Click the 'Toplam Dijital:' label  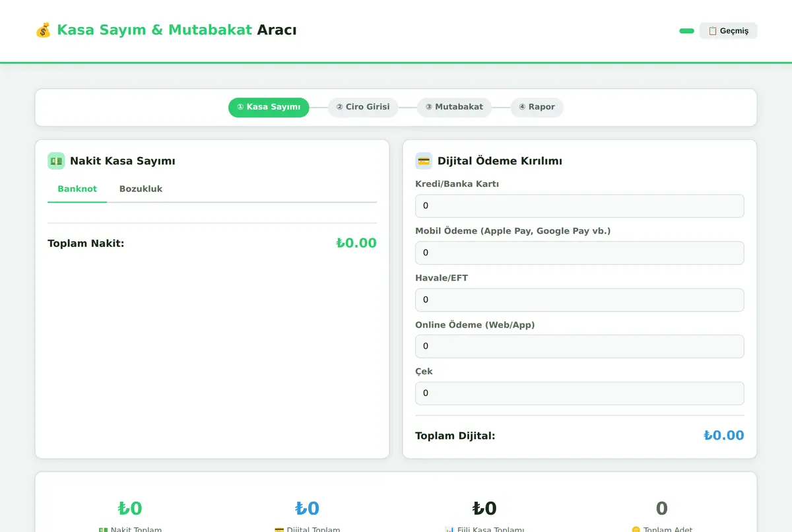click(x=455, y=436)
